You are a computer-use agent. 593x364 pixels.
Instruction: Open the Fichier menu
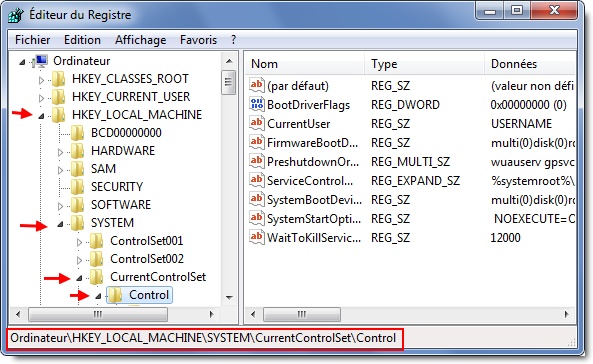(x=33, y=40)
